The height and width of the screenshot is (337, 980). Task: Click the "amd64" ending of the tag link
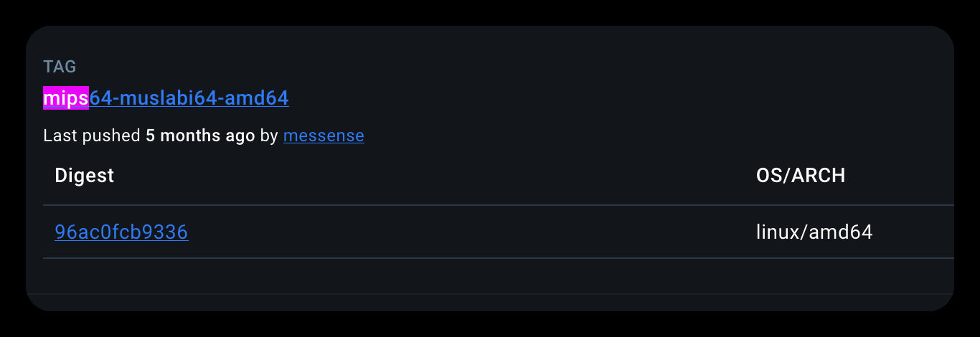pyautogui.click(x=257, y=98)
